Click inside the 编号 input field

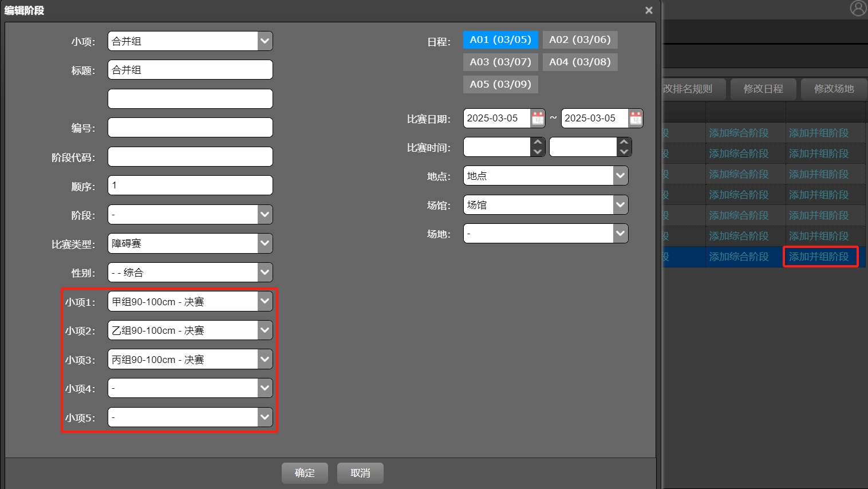[190, 127]
